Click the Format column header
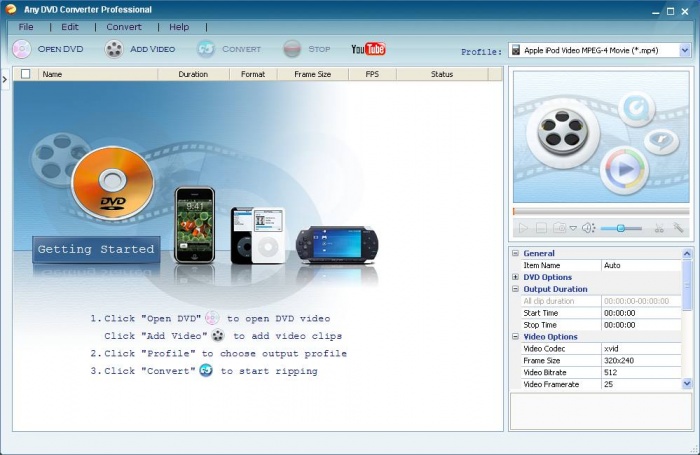The image size is (700, 455). coord(253,74)
